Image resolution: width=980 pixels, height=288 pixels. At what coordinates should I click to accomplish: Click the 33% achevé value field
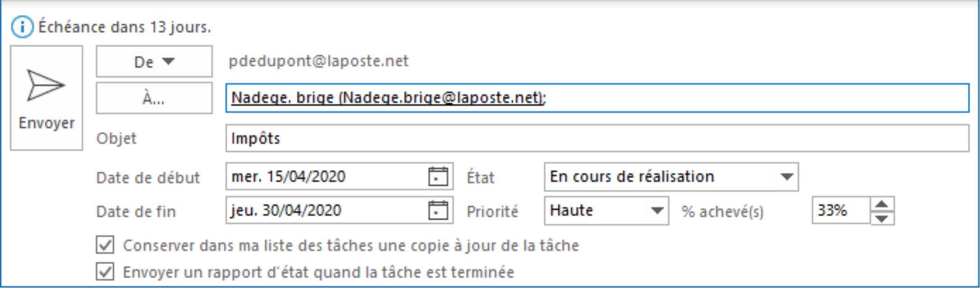pos(841,210)
